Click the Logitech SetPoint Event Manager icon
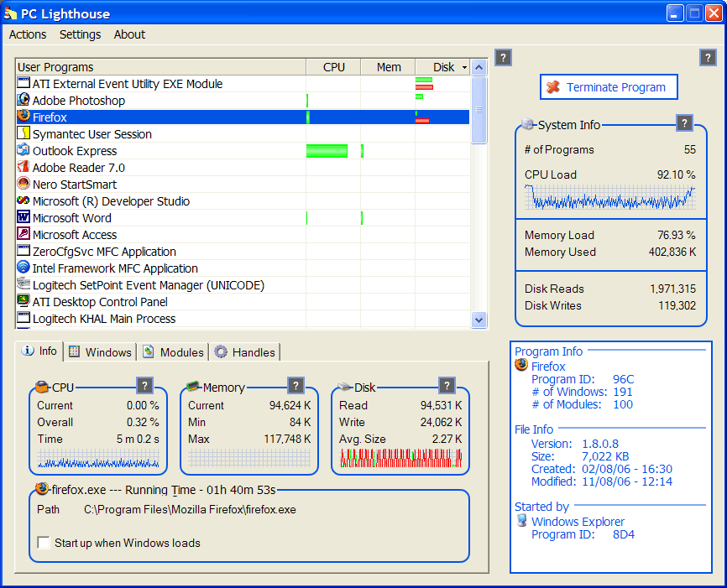 coord(24,284)
